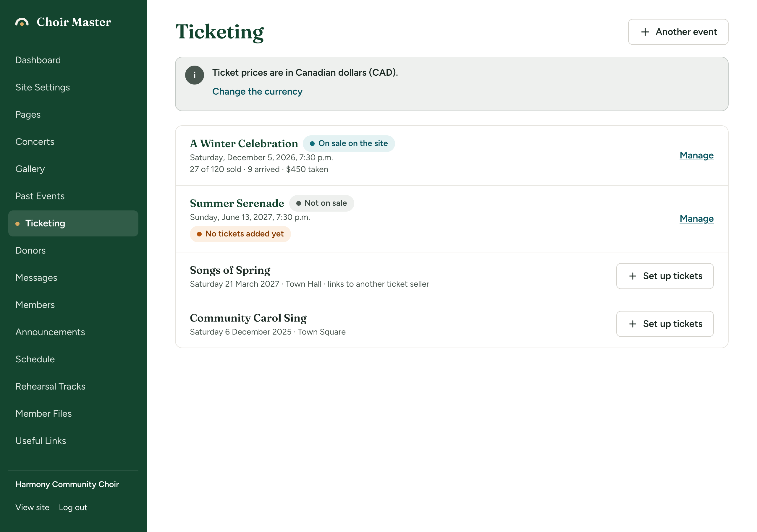Click 'Saturday, December 5, 2026, 7:30 p.m.'
The height and width of the screenshot is (532, 757).
pos(261,158)
